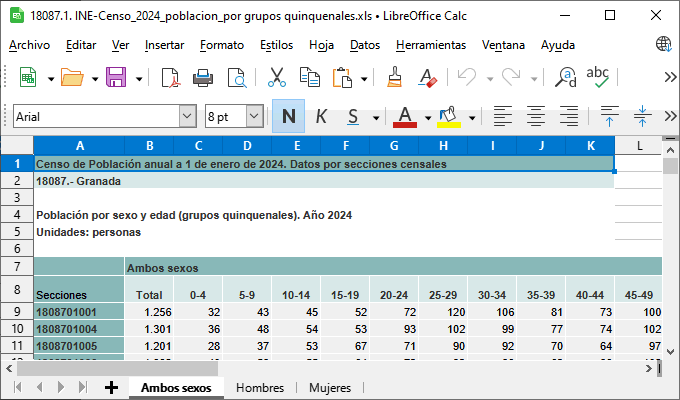Apply the yellow background color swatch
680x400 pixels.
tap(448, 116)
